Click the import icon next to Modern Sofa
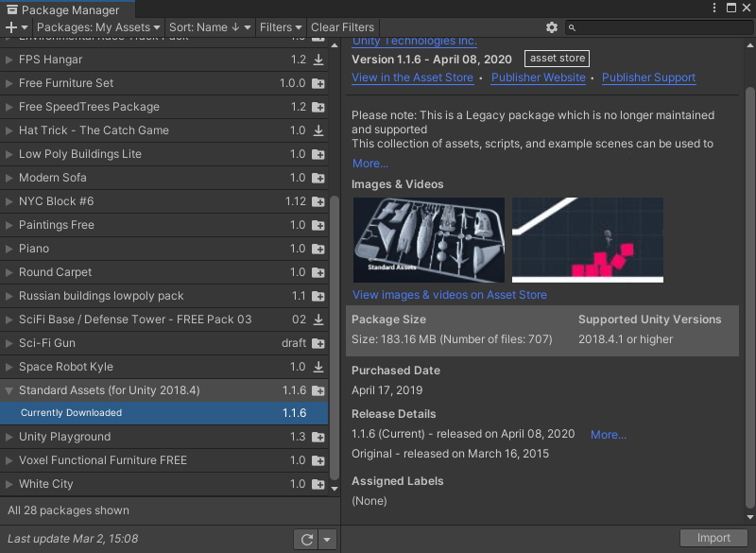 point(318,178)
